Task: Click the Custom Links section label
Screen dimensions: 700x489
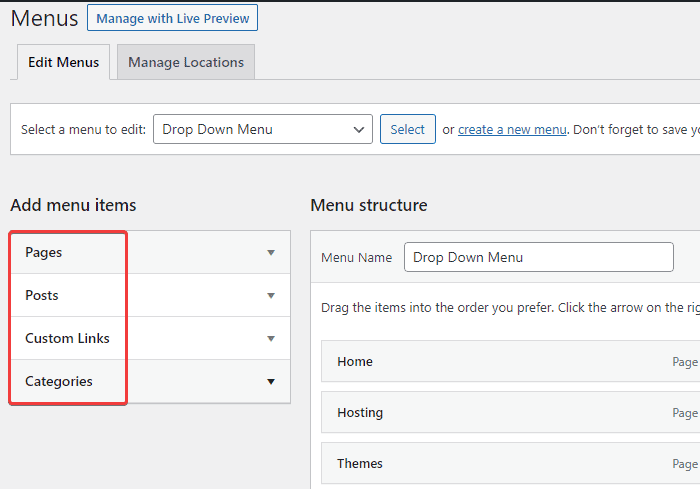Action: click(67, 339)
